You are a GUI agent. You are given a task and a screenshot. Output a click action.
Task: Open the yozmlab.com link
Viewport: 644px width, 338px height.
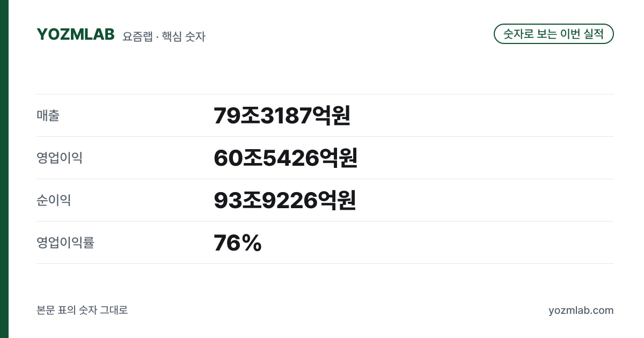[x=581, y=310]
